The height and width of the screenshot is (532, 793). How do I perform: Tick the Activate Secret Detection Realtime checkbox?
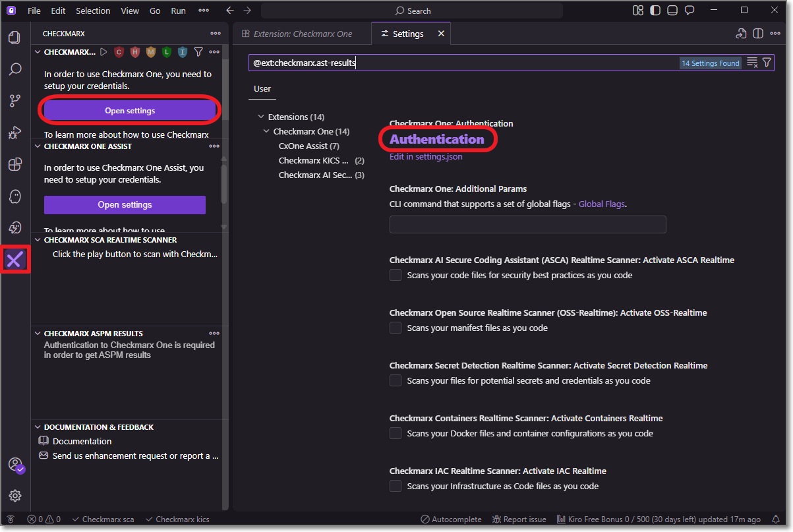tap(396, 380)
